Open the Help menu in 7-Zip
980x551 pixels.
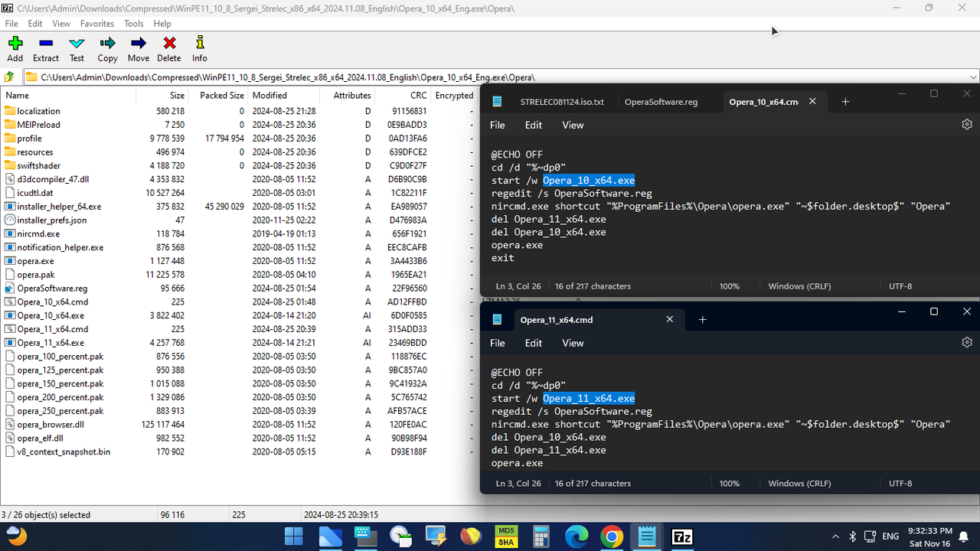pyautogui.click(x=162, y=24)
